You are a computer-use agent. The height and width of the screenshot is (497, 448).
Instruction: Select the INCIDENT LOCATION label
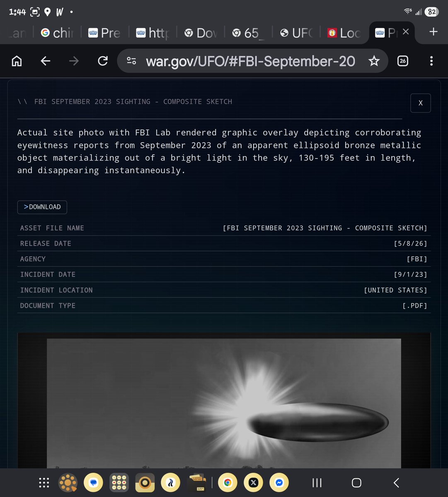coord(56,290)
